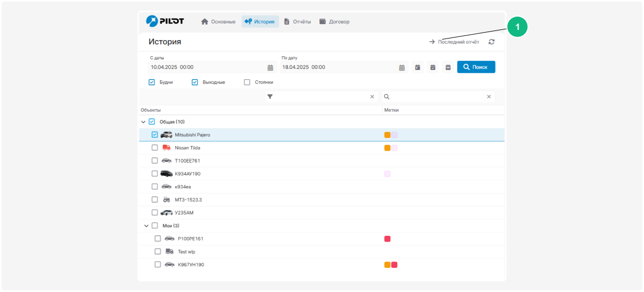Click the last quick date preset icon
Image resolution: width=644 pixels, height=292 pixels.
pos(448,67)
